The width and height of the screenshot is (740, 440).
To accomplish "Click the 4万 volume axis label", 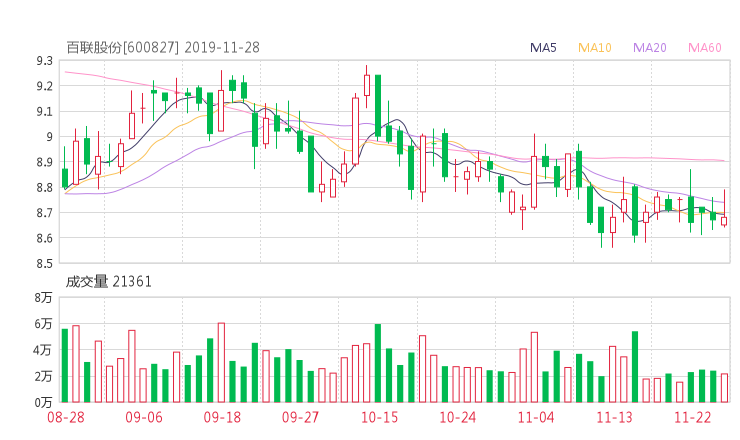I will tap(43, 350).
